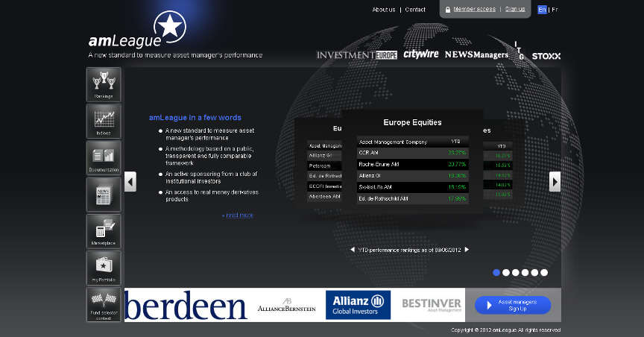Open the Member access link
Image resolution: width=644 pixels, height=337 pixels.
pos(474,9)
